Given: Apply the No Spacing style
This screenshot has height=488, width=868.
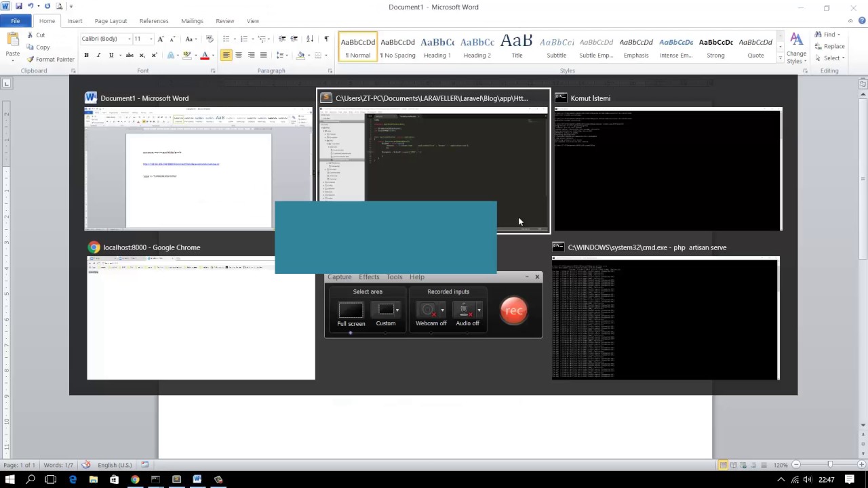Looking at the screenshot, I should (x=397, y=47).
